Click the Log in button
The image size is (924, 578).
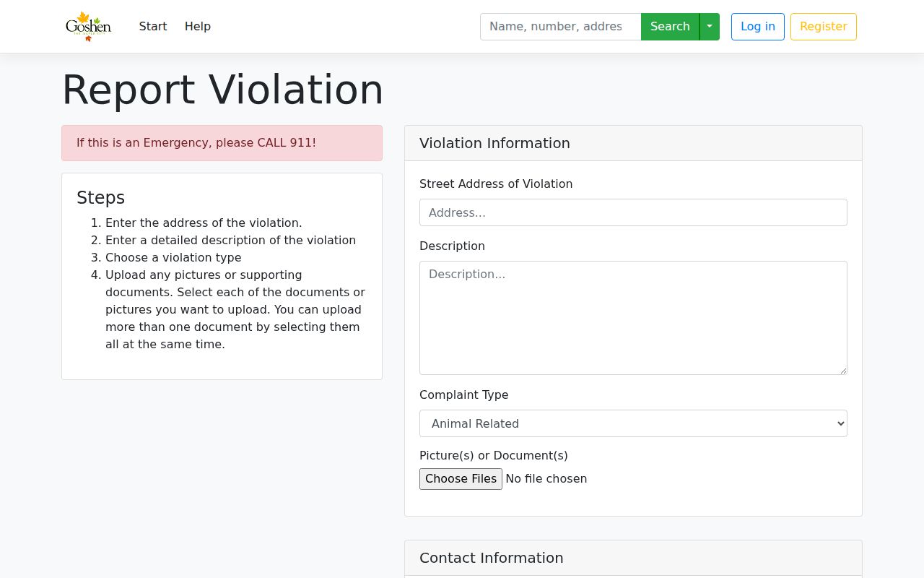[758, 27]
